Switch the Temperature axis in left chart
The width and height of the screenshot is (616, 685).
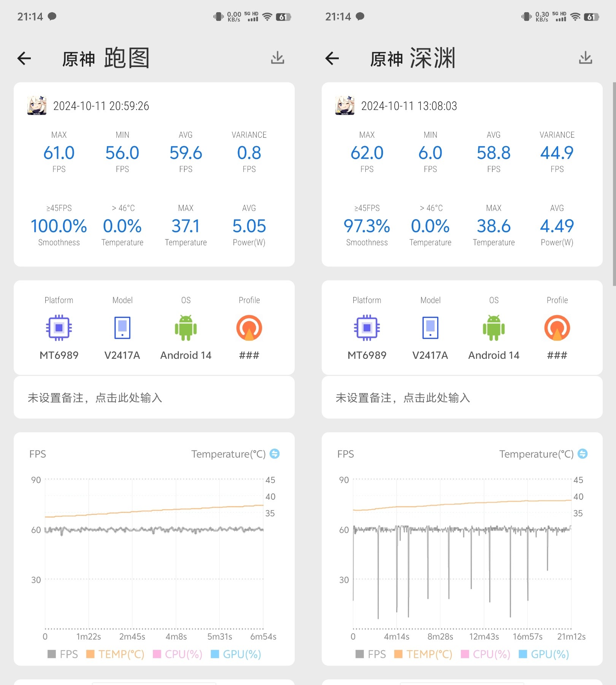pos(275,454)
